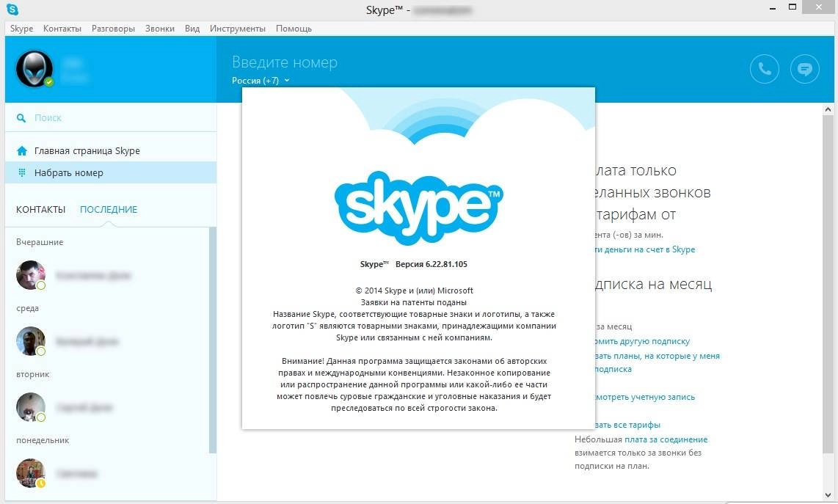Click Вчерашние group heading
This screenshot has height=504, width=838.
coord(40,242)
